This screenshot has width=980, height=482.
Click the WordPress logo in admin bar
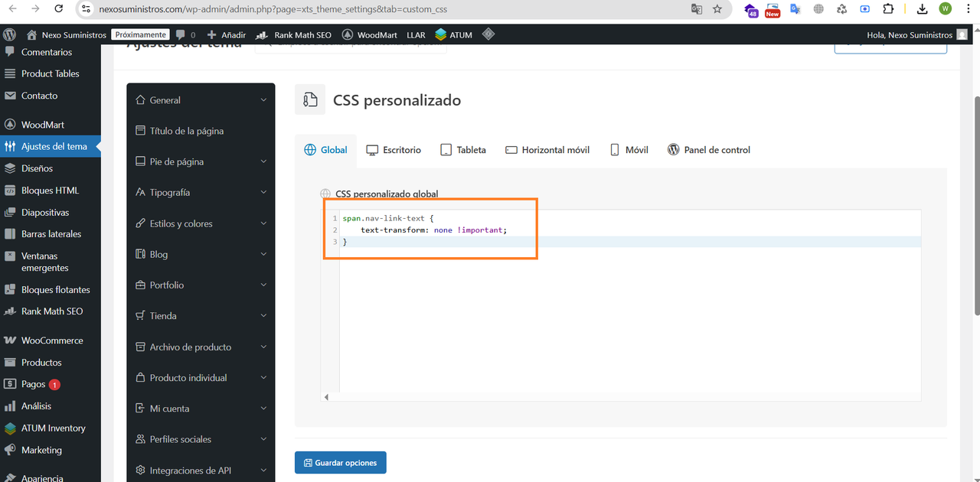point(10,34)
